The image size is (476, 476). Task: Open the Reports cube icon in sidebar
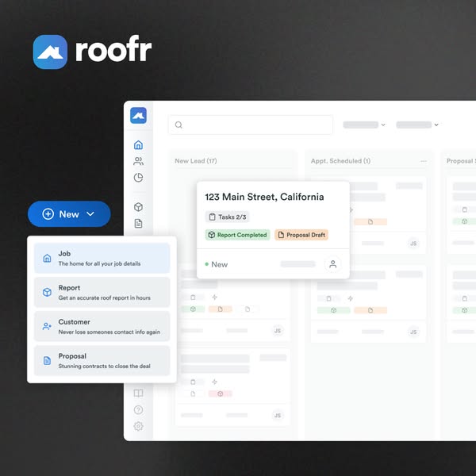(138, 207)
